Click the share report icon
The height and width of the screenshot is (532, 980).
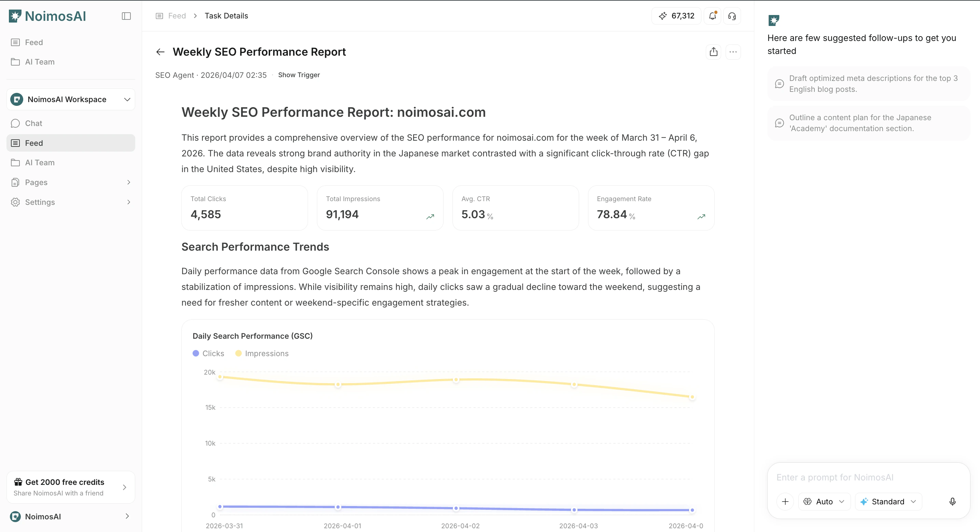pos(713,52)
